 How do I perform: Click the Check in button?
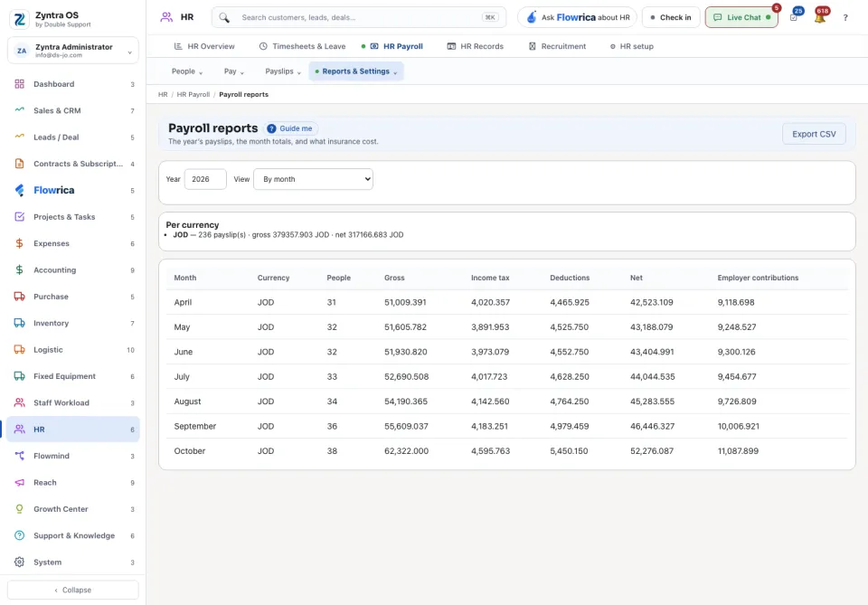[x=671, y=17]
